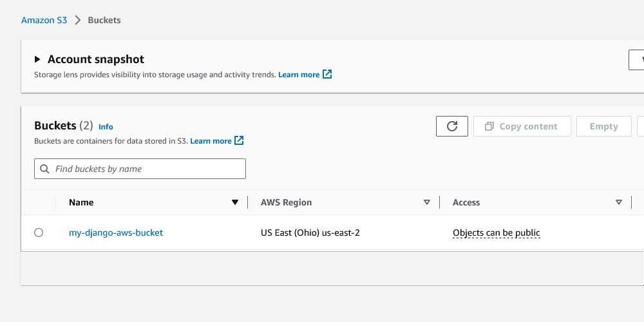The height and width of the screenshot is (322, 644).
Task: Open the Info link next to Buckets
Action: 106,127
